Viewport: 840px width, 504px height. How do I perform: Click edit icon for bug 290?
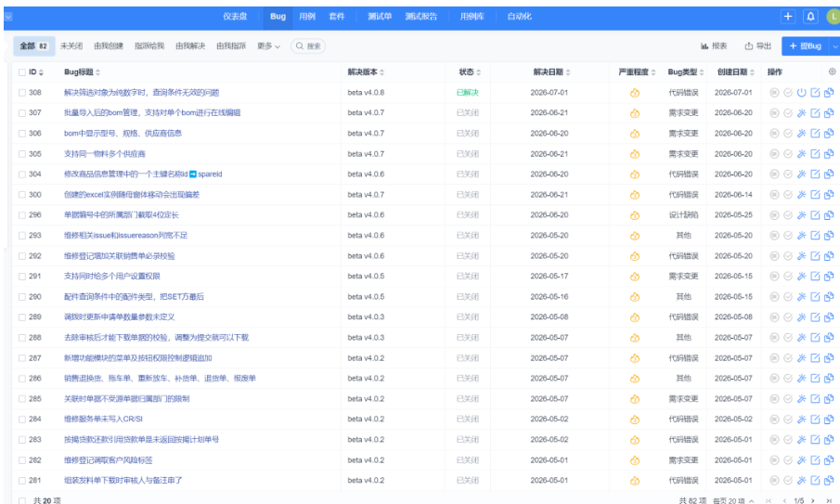815,297
